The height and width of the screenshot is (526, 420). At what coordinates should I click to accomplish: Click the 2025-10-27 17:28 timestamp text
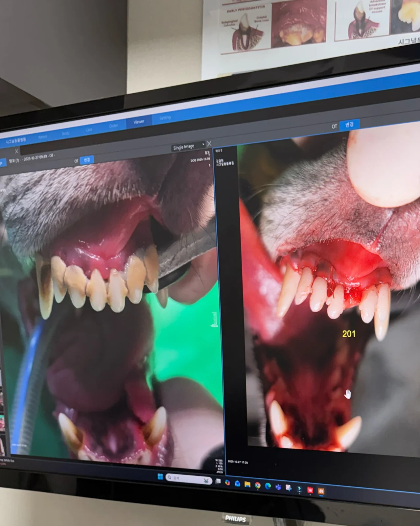(x=238, y=462)
